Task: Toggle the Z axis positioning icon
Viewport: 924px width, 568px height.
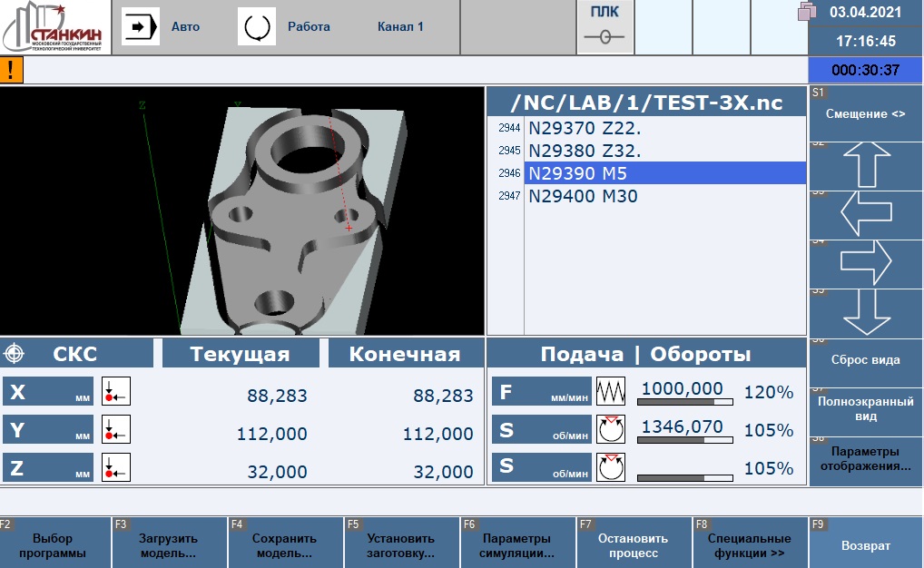Action: [116, 467]
